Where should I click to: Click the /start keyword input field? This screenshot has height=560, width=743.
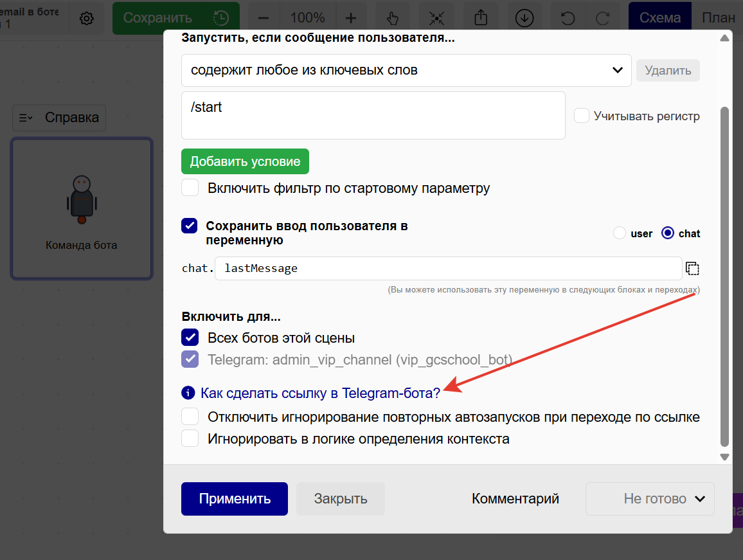coord(373,116)
